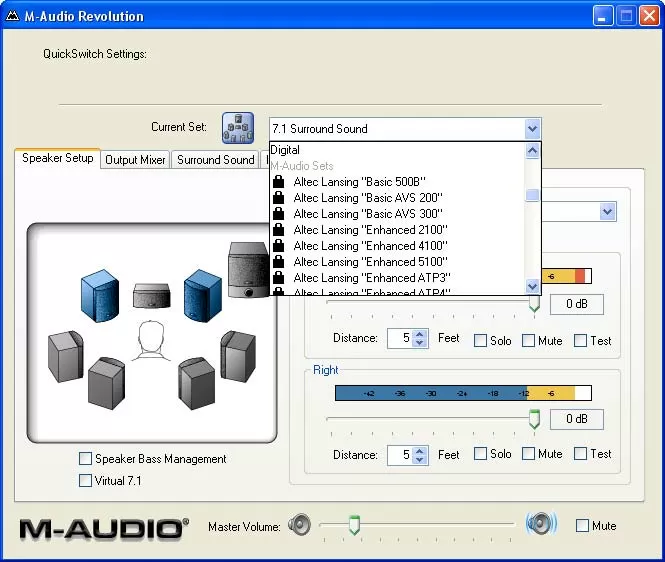Click lock icon beside Altec Lansing Basic AVS 300
Screen dimensions: 665x562
[278, 213]
